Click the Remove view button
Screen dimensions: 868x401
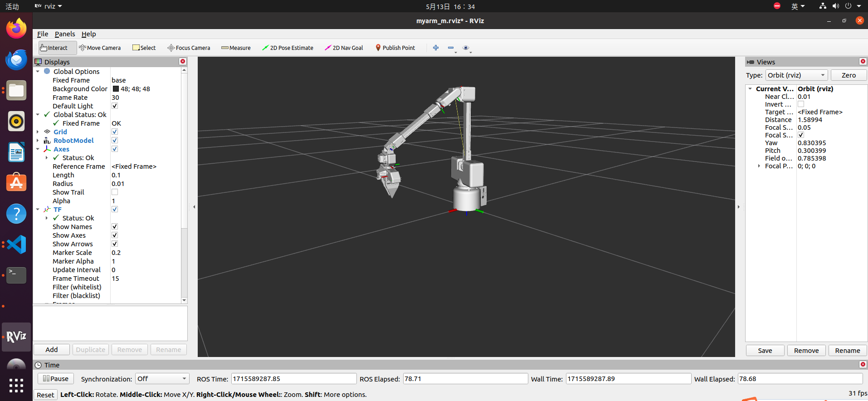pos(806,351)
